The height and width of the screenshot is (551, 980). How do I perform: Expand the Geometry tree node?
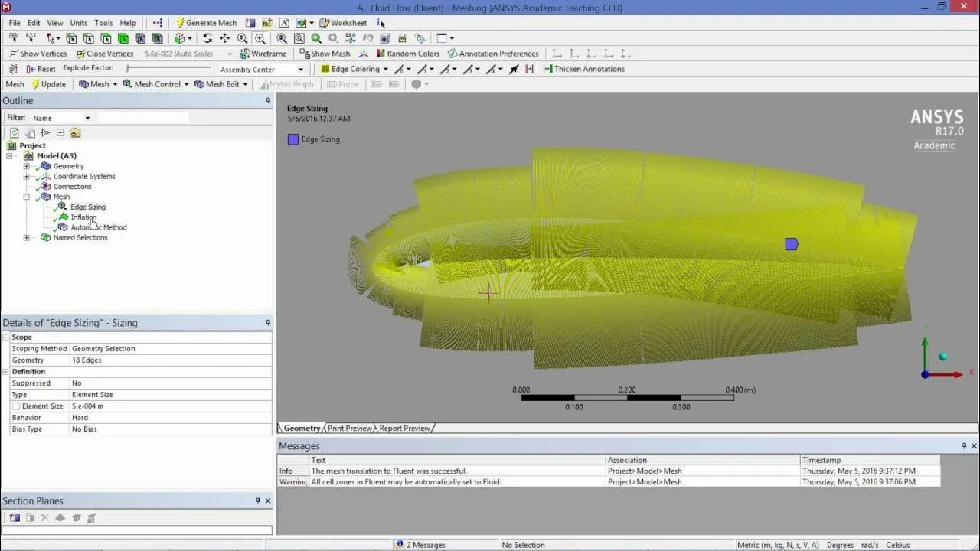27,166
